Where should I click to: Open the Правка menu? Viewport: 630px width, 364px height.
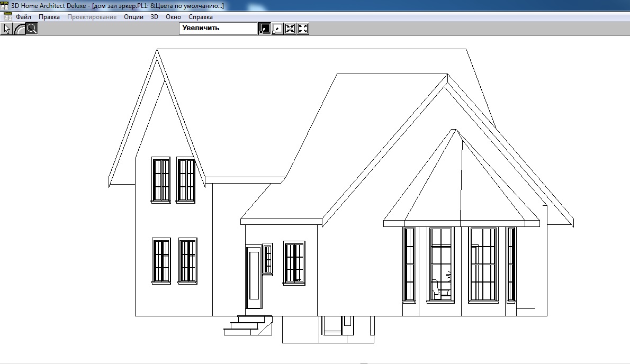point(49,17)
